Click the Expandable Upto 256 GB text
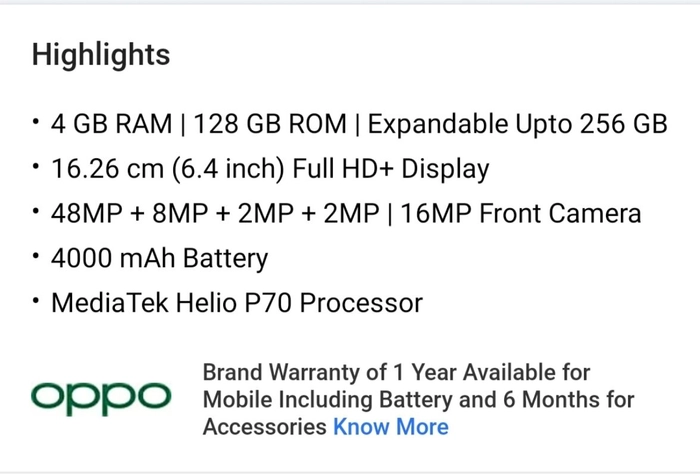 point(517,124)
